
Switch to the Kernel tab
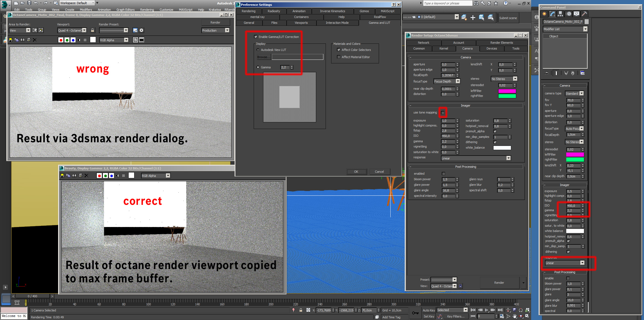[443, 48]
